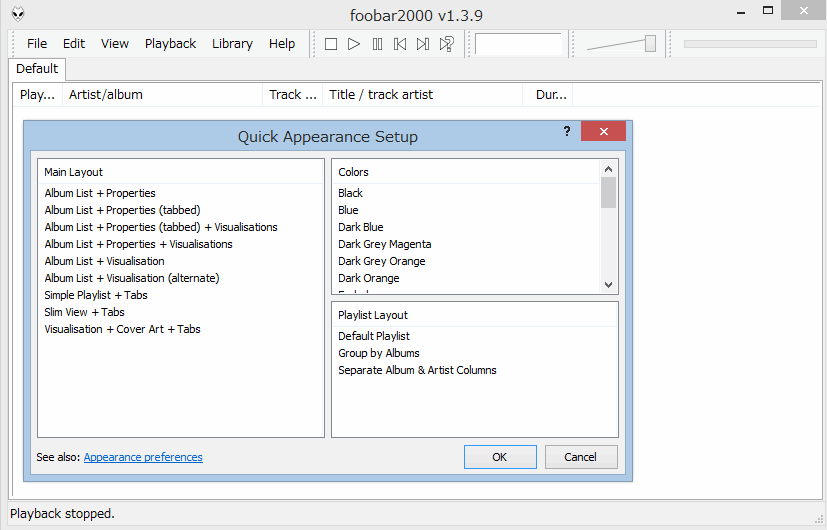Close the Quick Appearance Setup dialog
827x530 pixels.
(x=603, y=131)
